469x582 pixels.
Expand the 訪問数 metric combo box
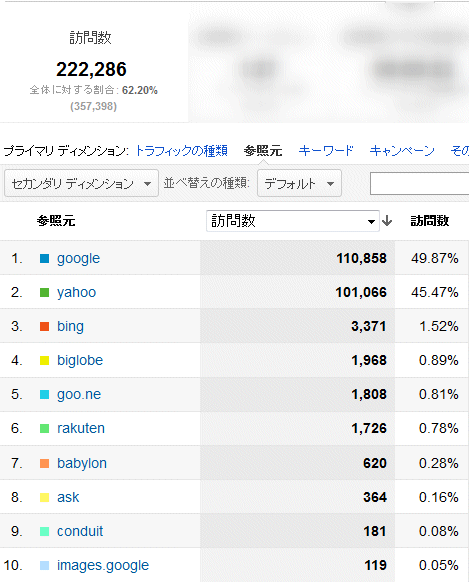coord(293,221)
